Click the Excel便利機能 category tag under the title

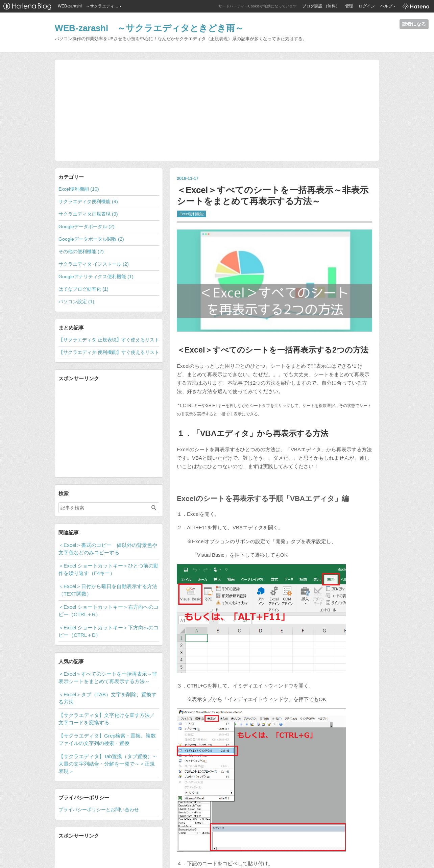click(x=191, y=214)
